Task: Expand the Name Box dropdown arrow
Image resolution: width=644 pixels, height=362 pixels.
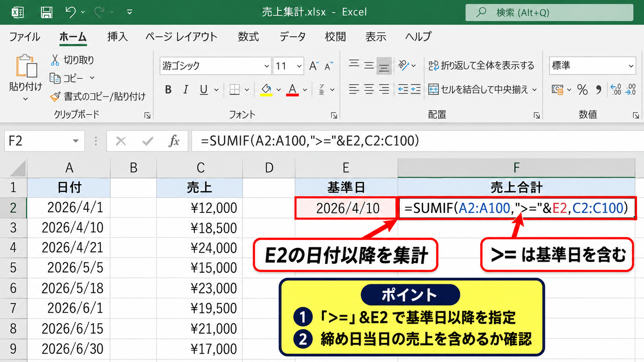Action: (76, 141)
